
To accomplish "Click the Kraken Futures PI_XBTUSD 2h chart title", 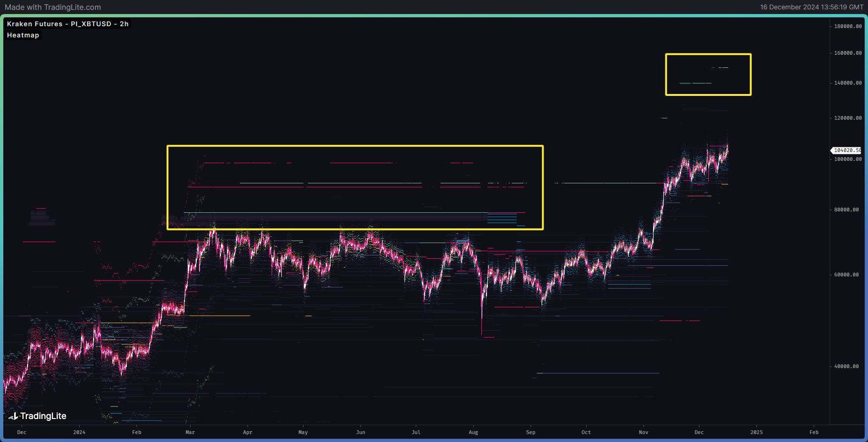I will coord(68,24).
